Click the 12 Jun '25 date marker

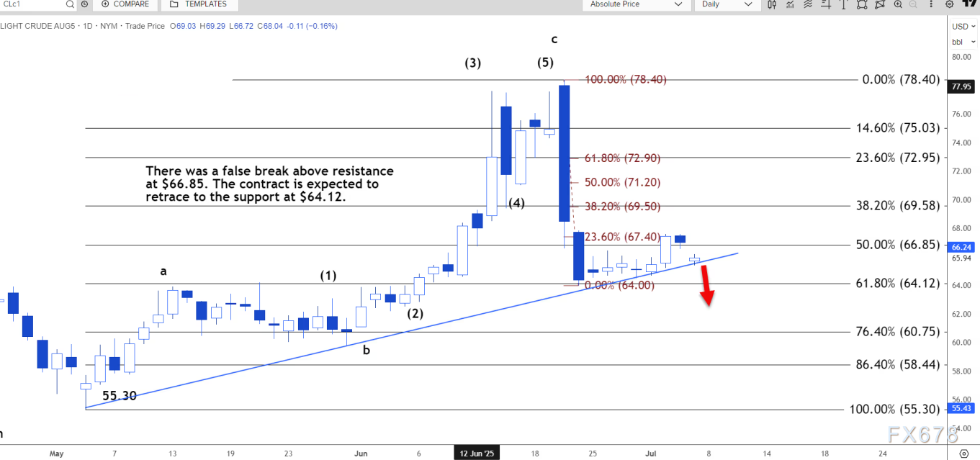click(478, 454)
